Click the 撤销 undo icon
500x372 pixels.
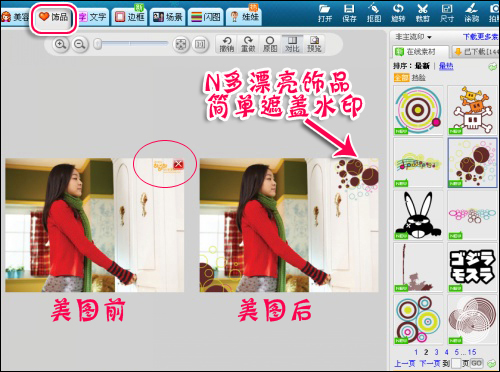click(x=226, y=44)
